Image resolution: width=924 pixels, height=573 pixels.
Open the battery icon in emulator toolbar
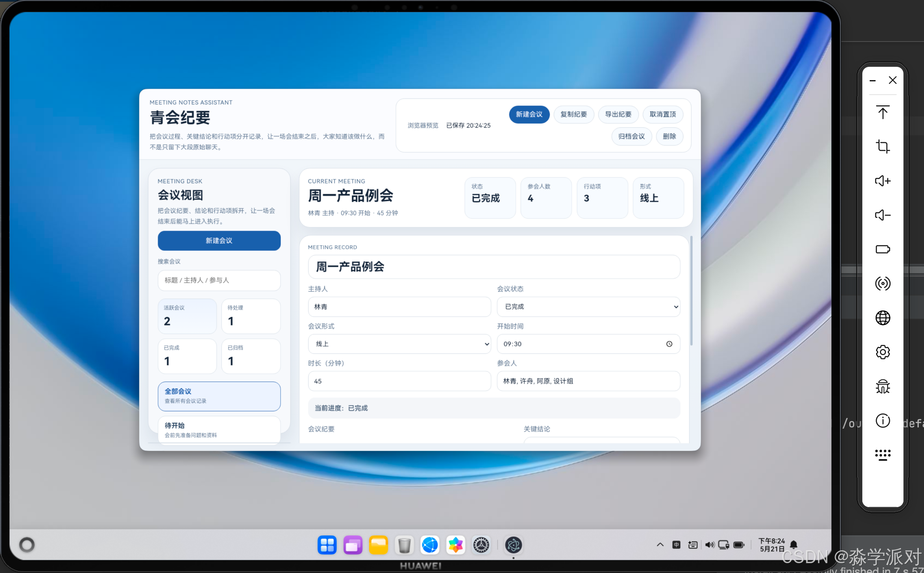coord(882,249)
